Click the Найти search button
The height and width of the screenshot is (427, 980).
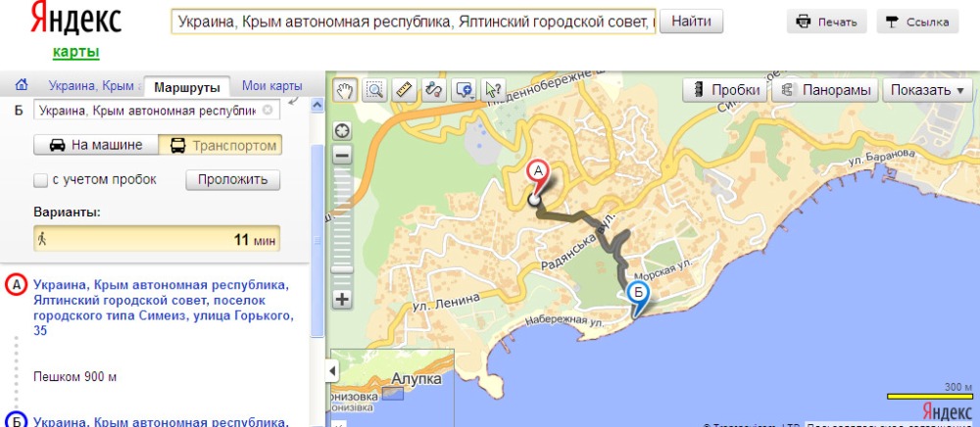pyautogui.click(x=691, y=22)
